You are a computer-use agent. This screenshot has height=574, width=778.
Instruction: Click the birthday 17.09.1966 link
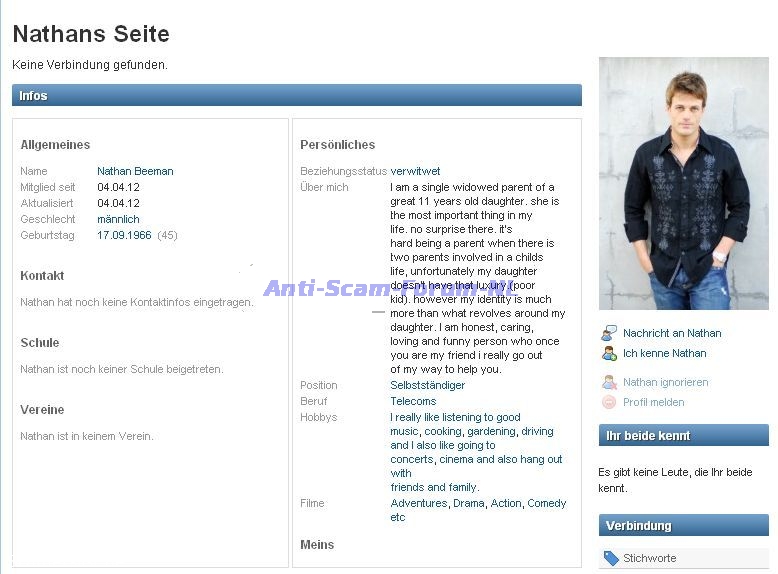[x=124, y=235]
